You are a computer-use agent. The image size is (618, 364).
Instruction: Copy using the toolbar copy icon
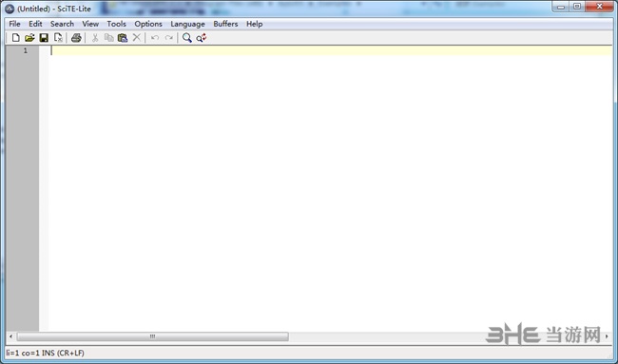click(x=108, y=38)
